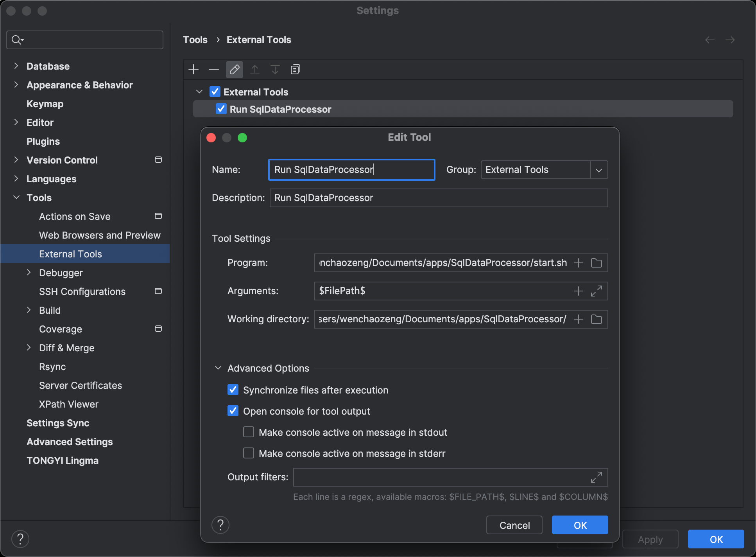
Task: Browse for Program path folder icon
Action: click(596, 263)
